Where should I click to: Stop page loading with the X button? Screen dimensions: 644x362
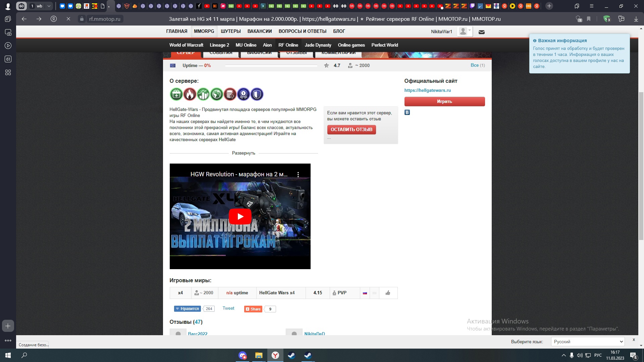(68, 19)
